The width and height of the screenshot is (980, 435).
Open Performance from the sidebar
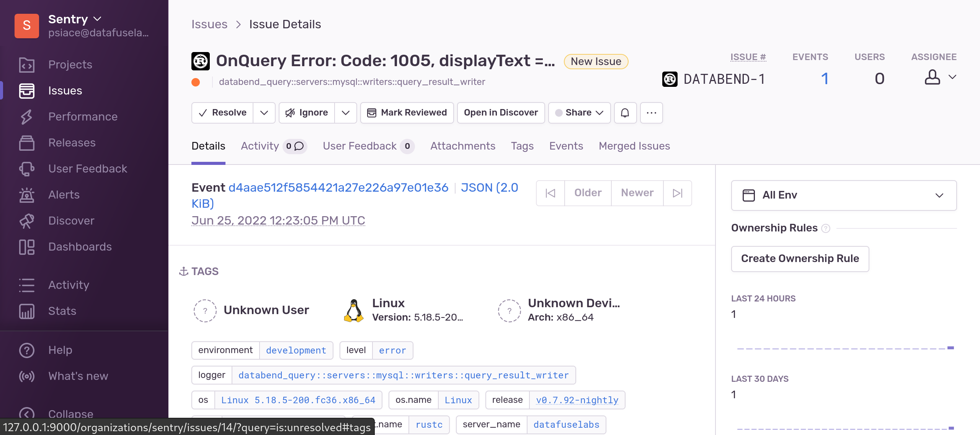[82, 117]
